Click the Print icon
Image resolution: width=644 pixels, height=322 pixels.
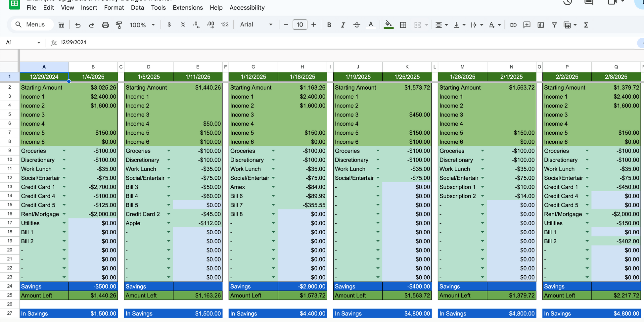pos(105,25)
